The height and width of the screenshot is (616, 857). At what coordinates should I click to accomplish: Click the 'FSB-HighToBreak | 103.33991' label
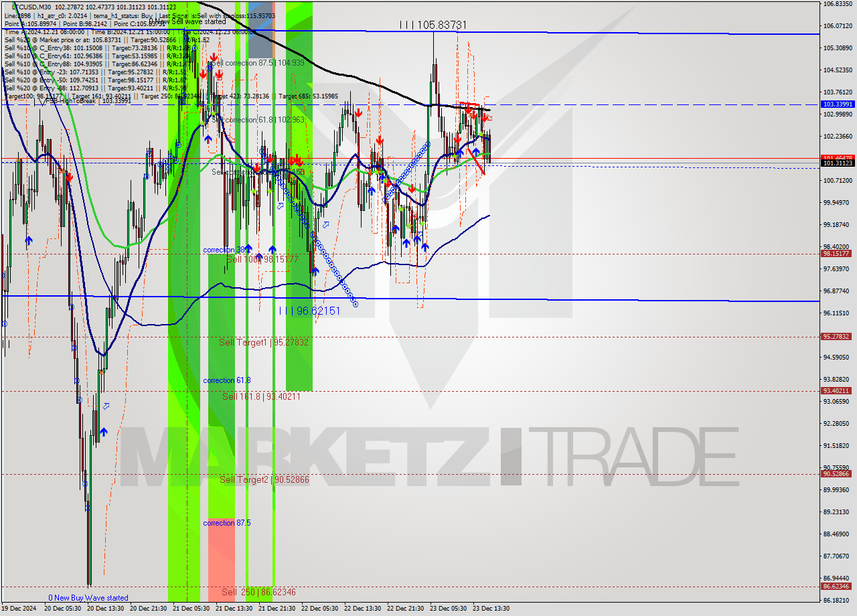click(x=88, y=102)
